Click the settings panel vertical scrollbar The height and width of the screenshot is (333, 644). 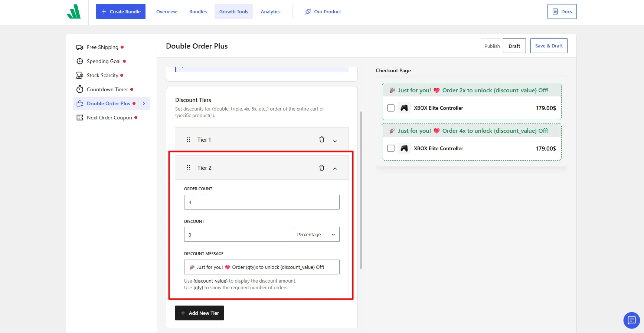click(361, 190)
